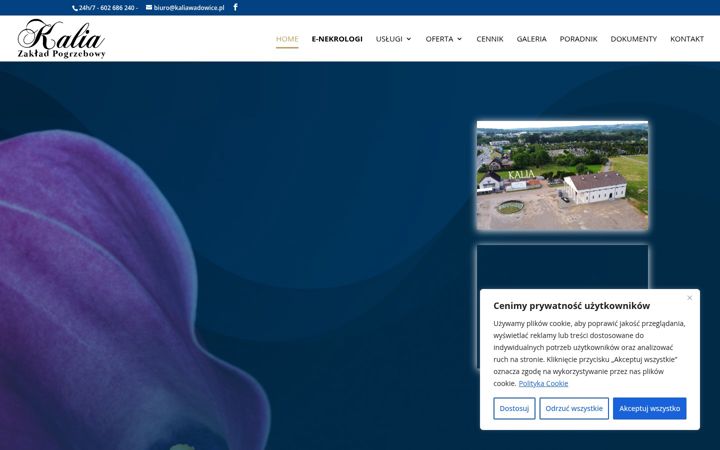Open the KONTAKT menu item

click(686, 39)
